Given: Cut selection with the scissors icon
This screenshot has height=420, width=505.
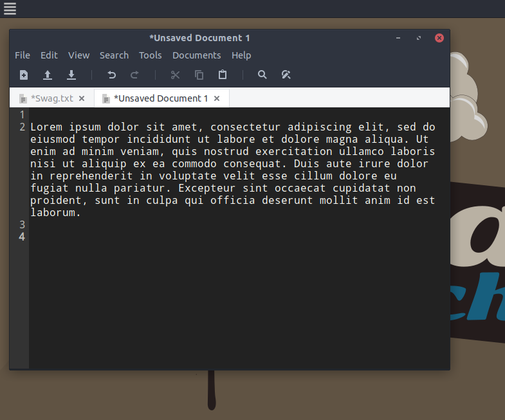Looking at the screenshot, I should point(175,75).
